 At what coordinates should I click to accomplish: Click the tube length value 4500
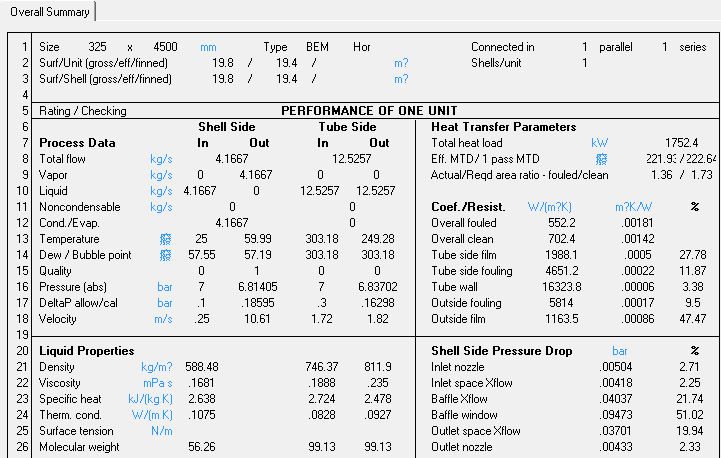[166, 47]
